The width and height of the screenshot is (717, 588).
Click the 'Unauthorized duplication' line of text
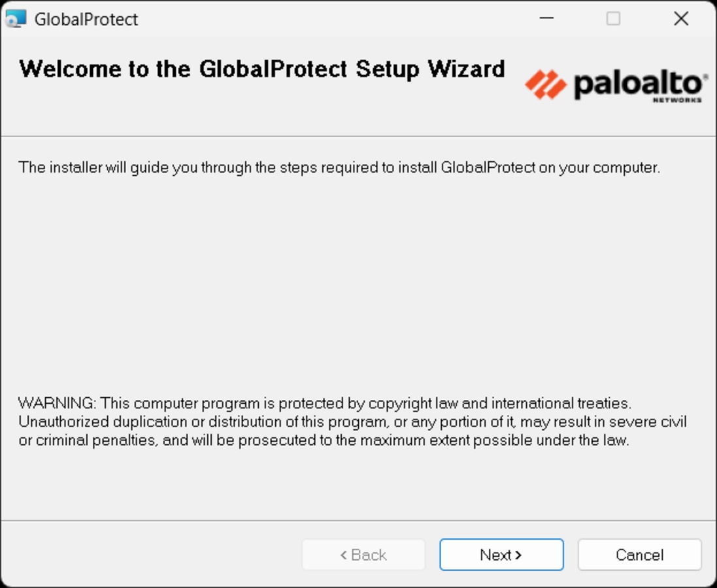[x=352, y=422]
